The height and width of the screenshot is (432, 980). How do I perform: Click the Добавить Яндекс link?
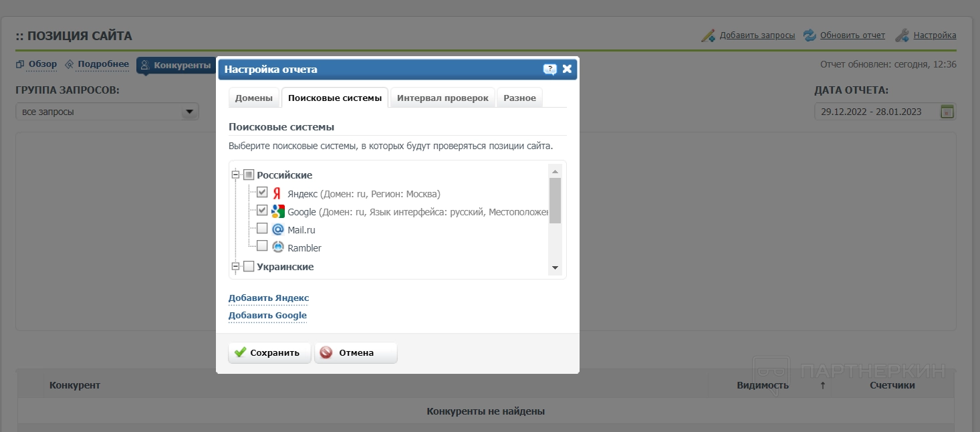269,298
